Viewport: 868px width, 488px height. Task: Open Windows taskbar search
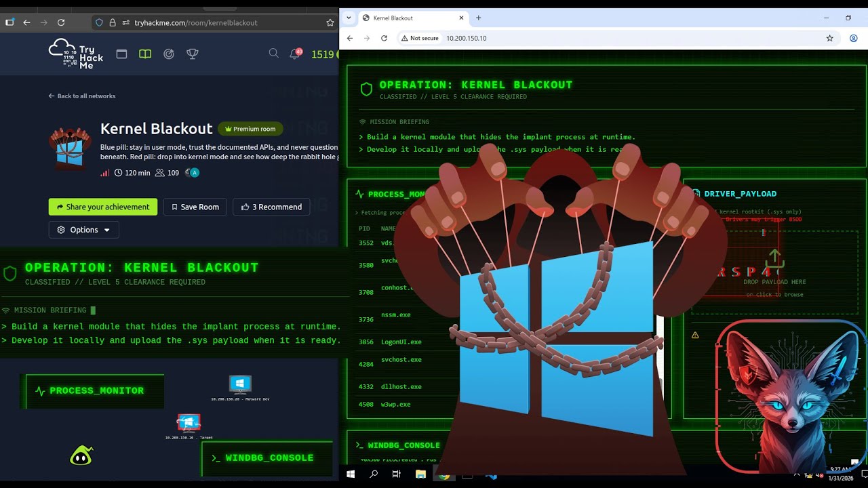point(374,474)
